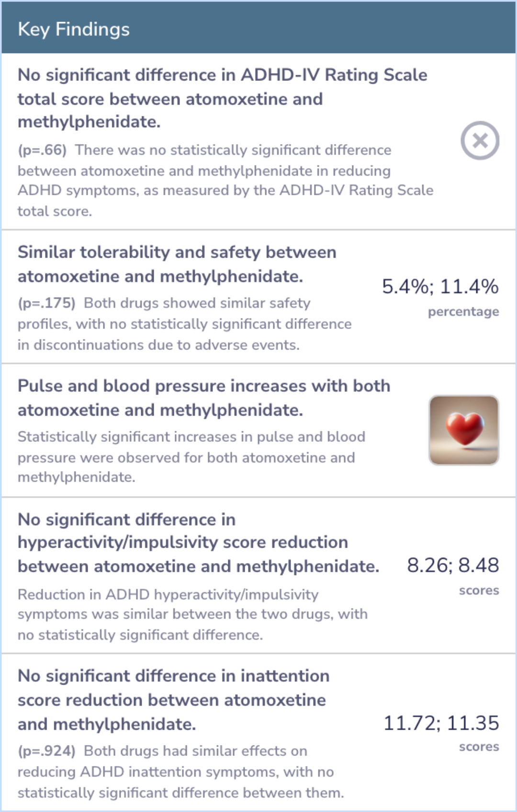Select the Key Findings header

(258, 29)
